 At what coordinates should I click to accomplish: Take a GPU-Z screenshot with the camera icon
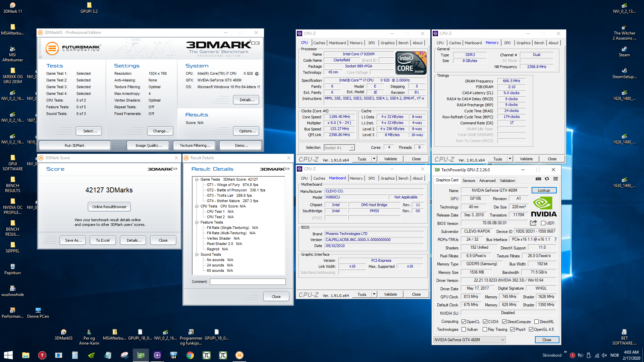coord(538,179)
